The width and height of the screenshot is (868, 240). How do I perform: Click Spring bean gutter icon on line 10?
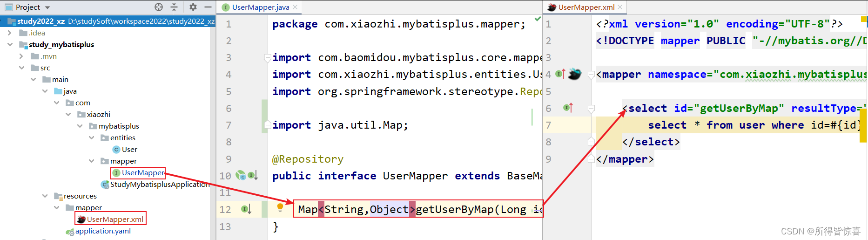[241, 176]
